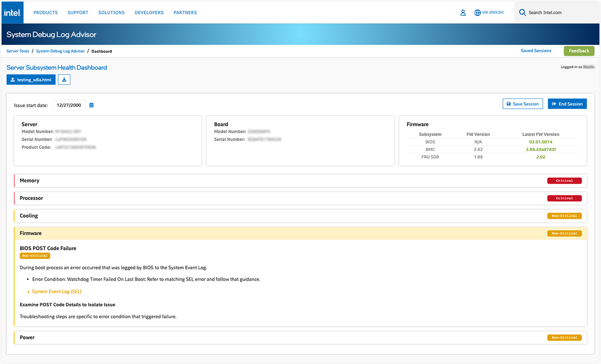This screenshot has height=364, width=601.
Task: Click the Power Non-Critical badge
Action: tap(565, 337)
